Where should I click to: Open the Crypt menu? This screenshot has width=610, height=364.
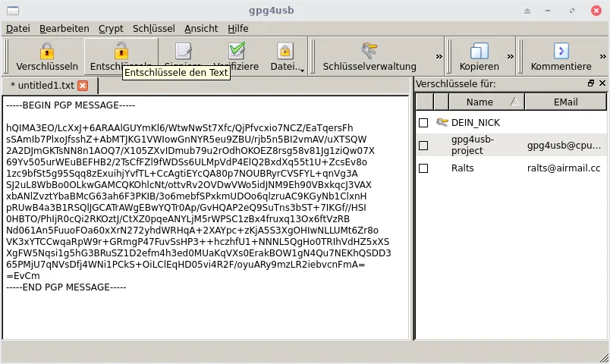(x=111, y=28)
